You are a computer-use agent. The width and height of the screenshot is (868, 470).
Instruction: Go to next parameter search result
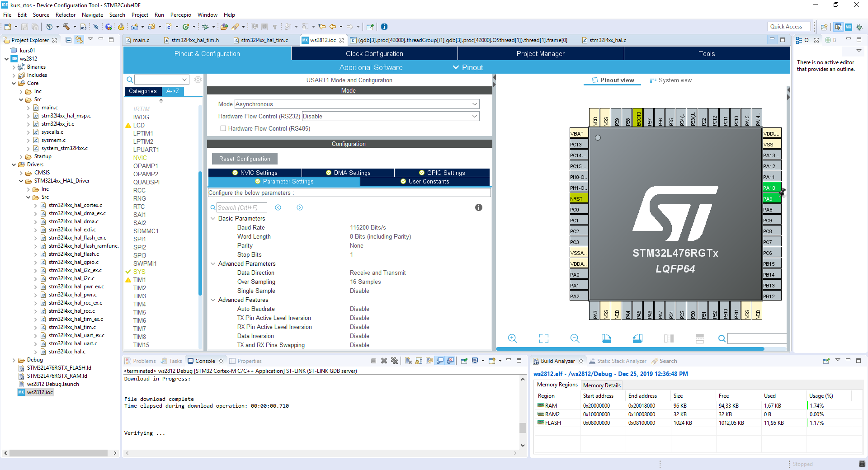coord(300,207)
